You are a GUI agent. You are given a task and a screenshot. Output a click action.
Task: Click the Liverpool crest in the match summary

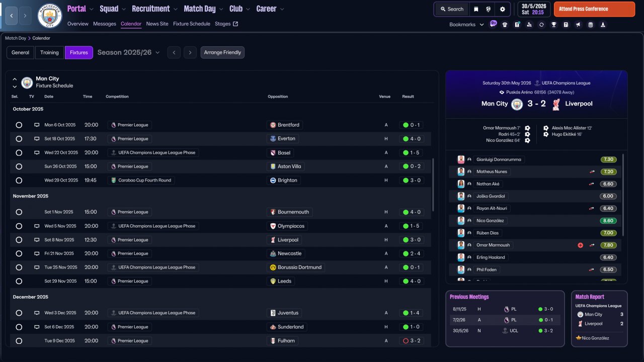click(x=556, y=104)
